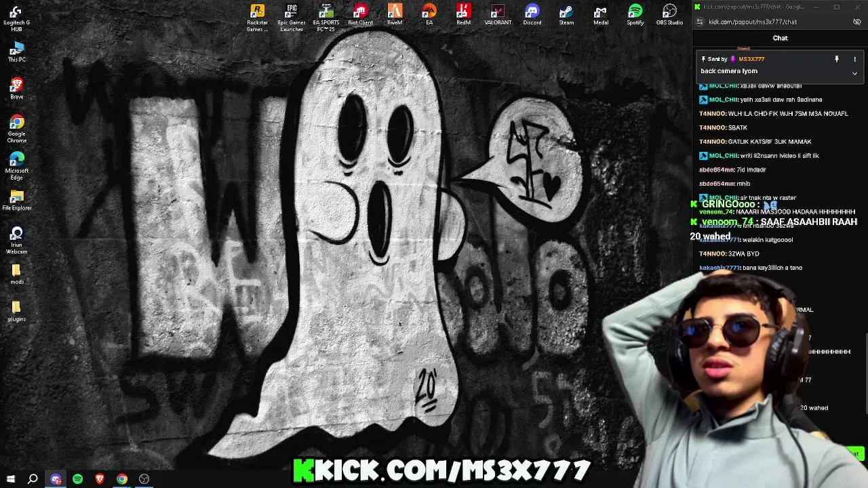Viewport: 868px width, 488px height.
Task: Open the Logitech G HUB desktop shortcut
Action: pos(16,18)
